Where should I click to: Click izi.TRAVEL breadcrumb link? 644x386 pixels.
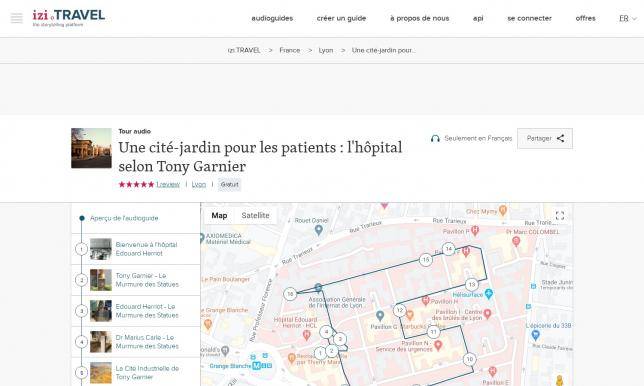244,50
